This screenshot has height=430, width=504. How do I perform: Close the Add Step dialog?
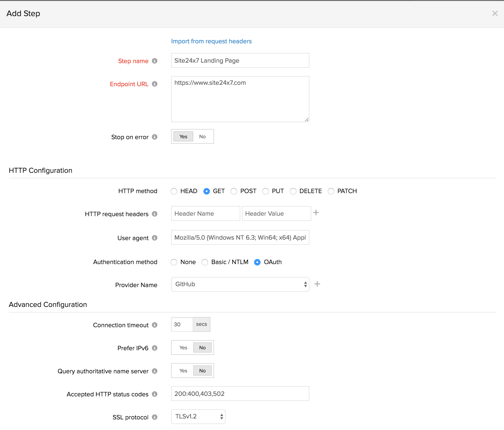point(495,13)
